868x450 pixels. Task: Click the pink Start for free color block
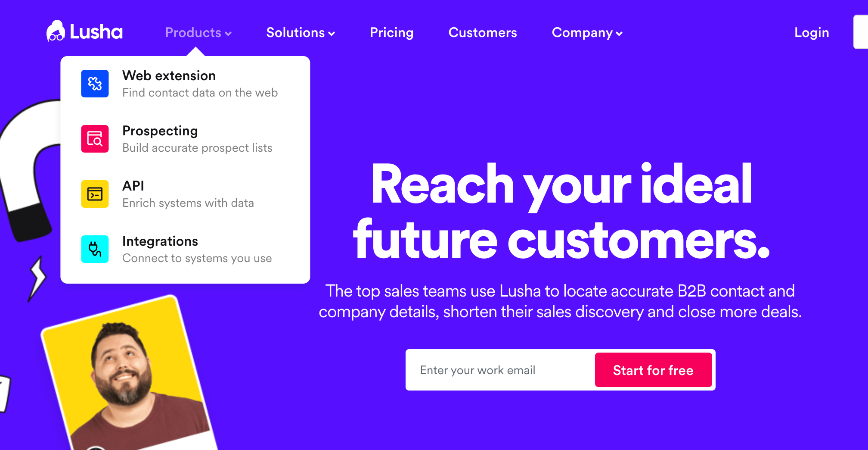(x=653, y=370)
